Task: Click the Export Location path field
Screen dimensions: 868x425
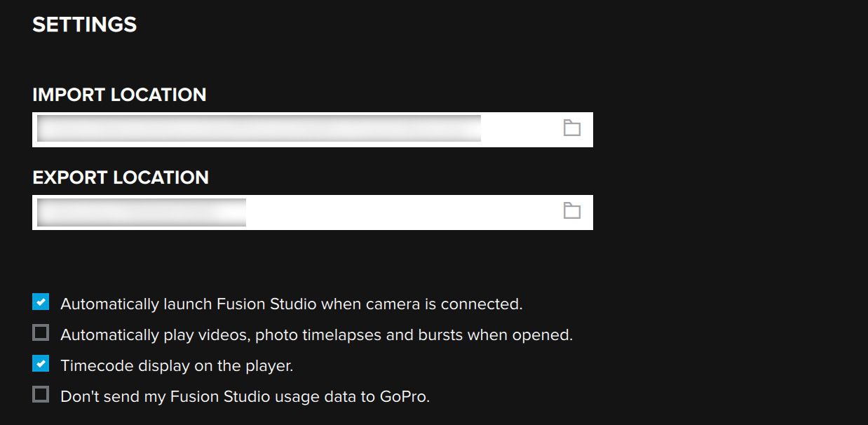Action: [313, 212]
